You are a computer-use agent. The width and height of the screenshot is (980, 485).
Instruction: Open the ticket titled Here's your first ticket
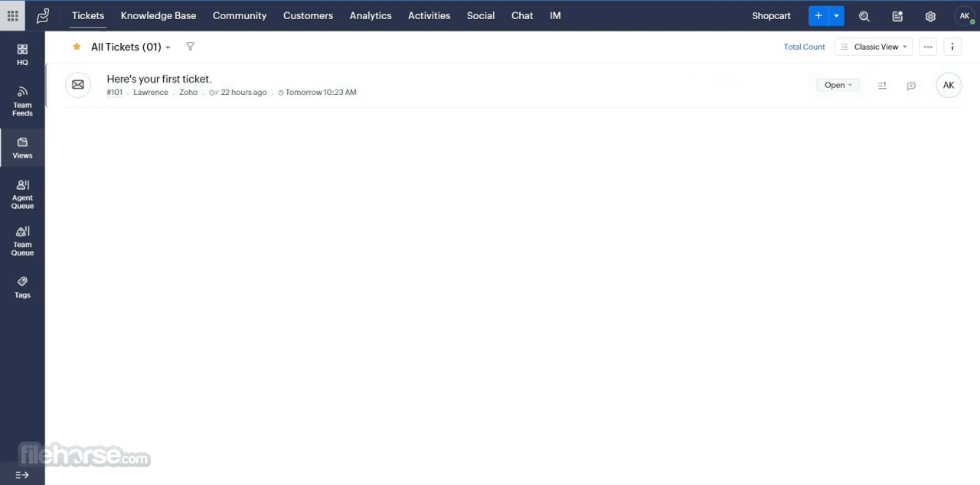(x=158, y=79)
